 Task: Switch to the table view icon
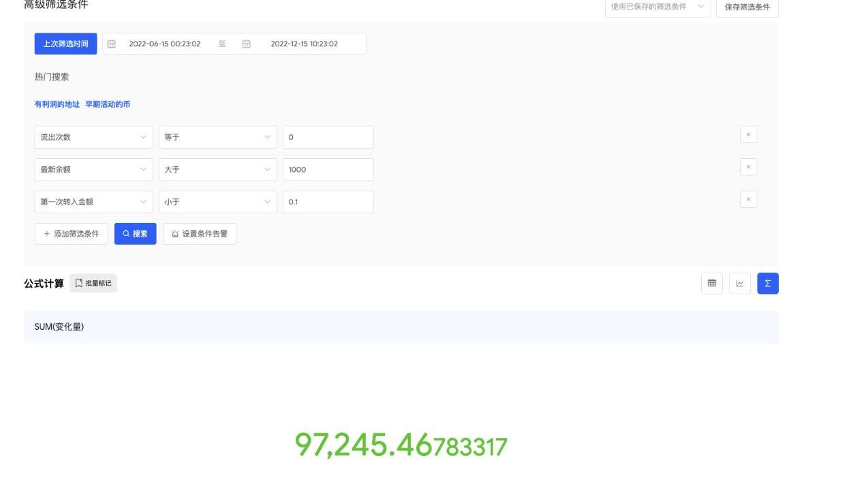tap(712, 284)
